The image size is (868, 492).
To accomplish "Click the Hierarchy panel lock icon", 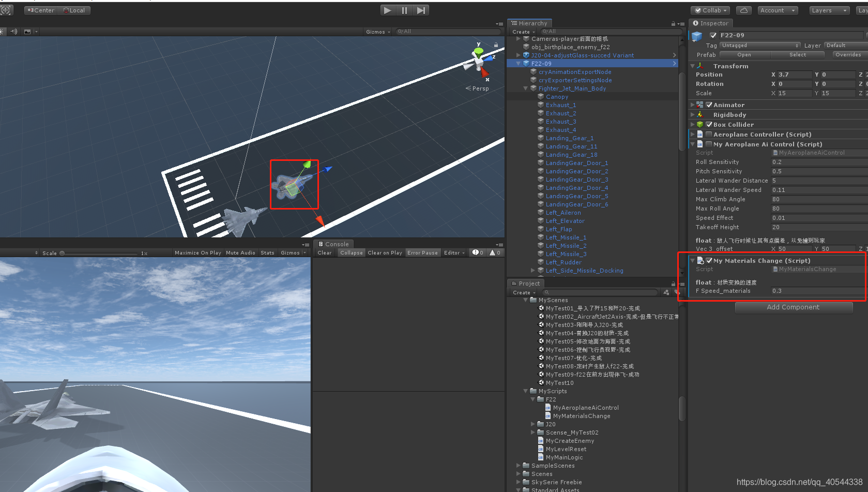I will pyautogui.click(x=673, y=24).
